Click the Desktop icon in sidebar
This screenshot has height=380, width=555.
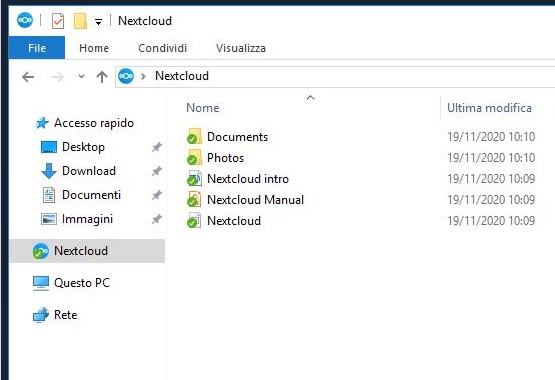(49, 147)
